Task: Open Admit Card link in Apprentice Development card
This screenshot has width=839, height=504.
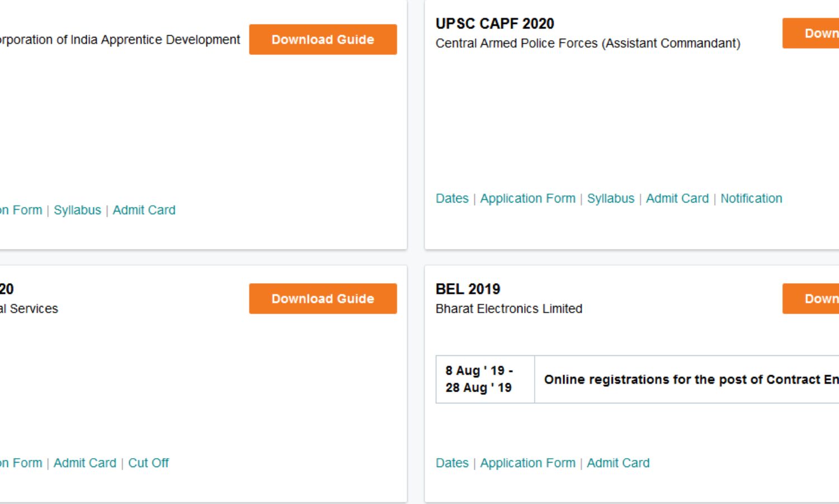Action: pyautogui.click(x=144, y=210)
